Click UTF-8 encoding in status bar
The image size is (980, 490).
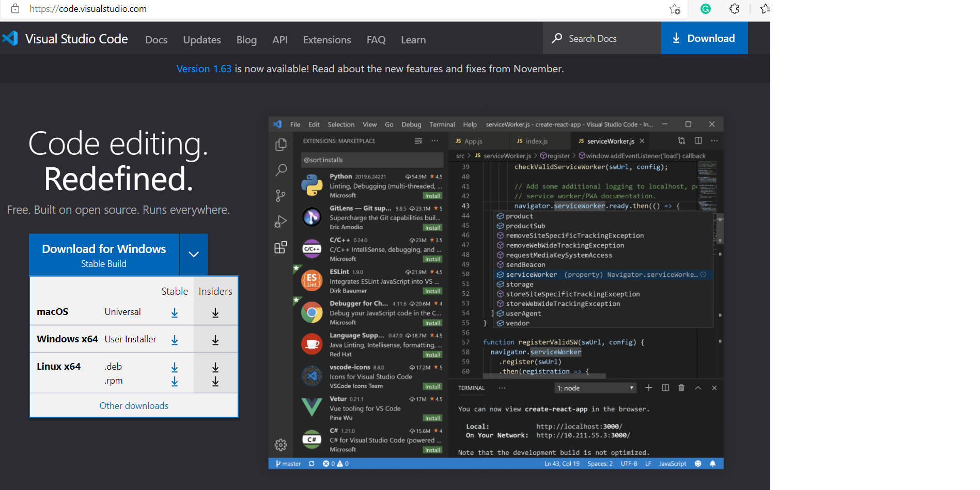coord(629,464)
